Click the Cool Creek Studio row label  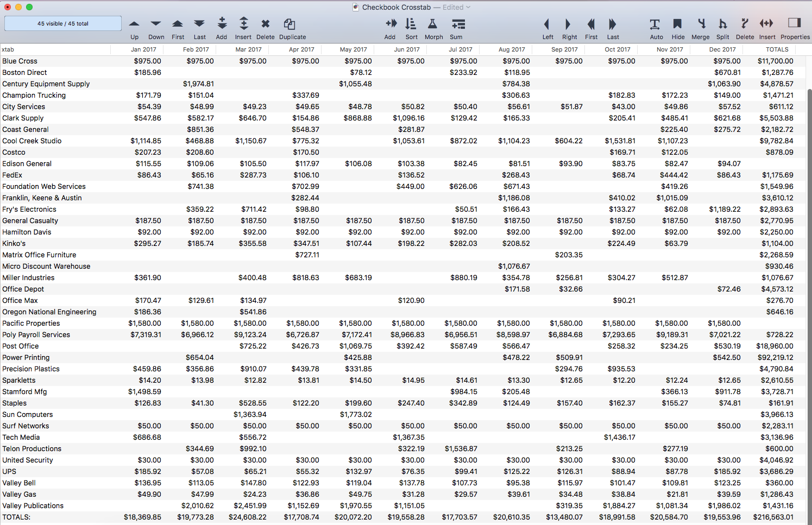[32, 141]
